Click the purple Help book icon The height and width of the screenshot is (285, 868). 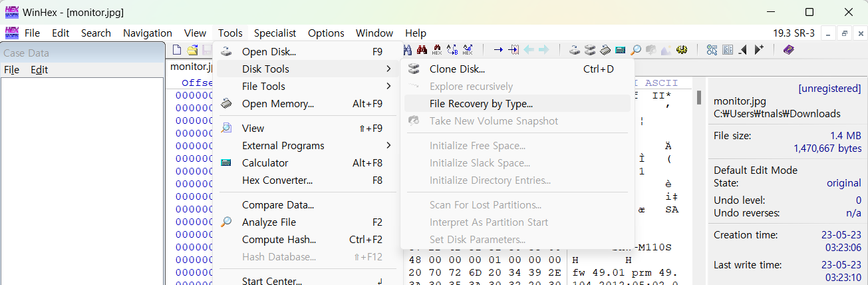point(788,50)
